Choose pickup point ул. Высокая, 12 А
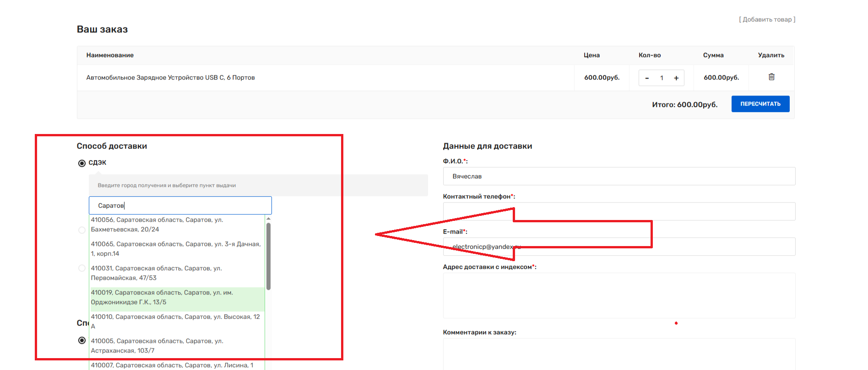Screen dimensions: 868x370 tap(176, 321)
